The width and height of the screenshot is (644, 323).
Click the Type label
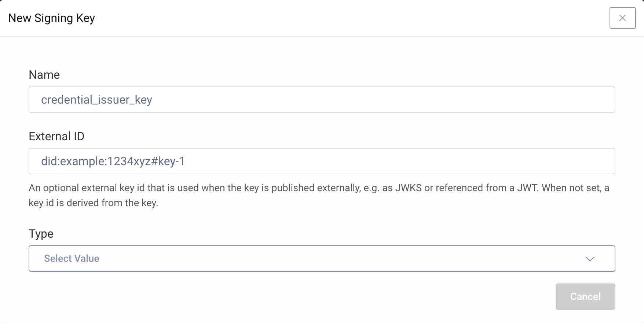pos(41,234)
